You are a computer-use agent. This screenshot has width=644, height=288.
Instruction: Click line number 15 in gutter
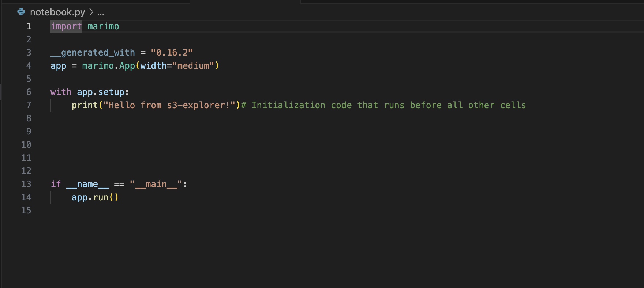click(x=26, y=211)
